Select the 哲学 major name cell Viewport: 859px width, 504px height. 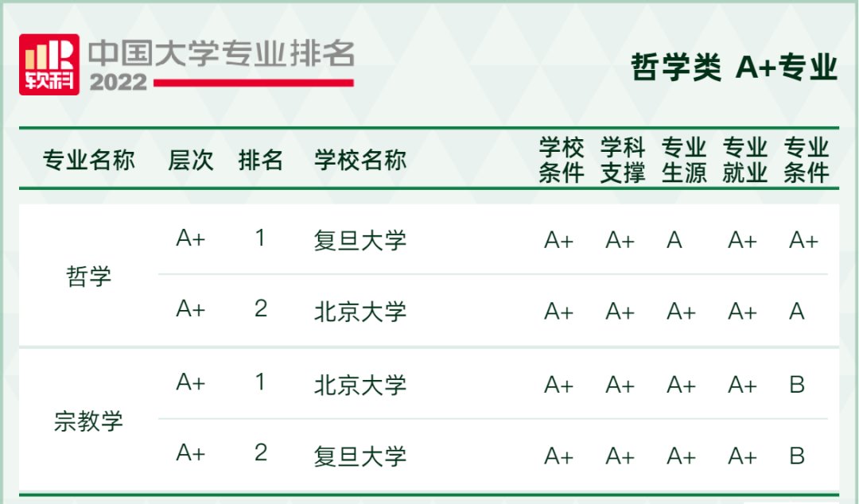pos(88,276)
